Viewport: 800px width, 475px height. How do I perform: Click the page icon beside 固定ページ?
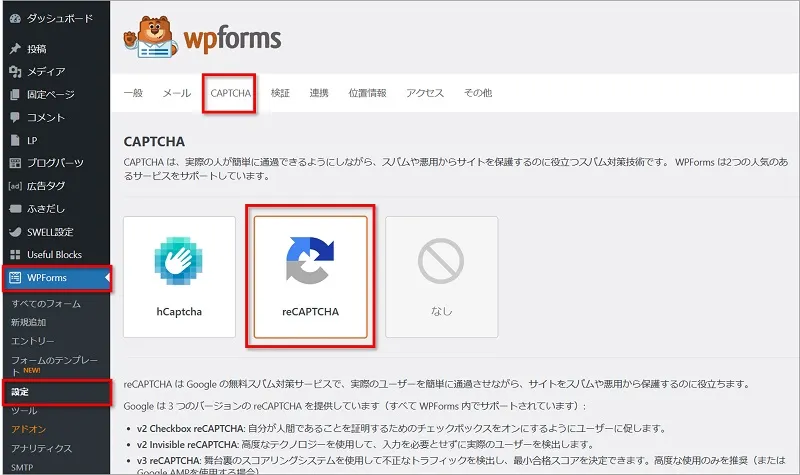pos(14,95)
